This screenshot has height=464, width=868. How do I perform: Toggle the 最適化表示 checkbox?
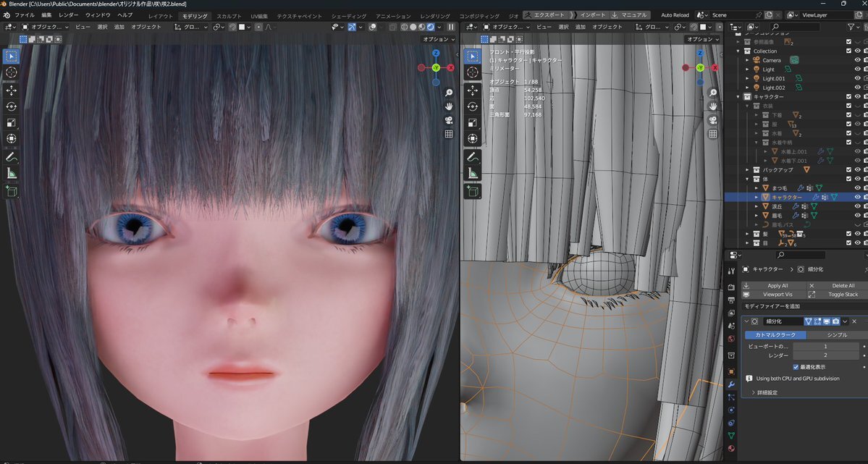tap(796, 367)
